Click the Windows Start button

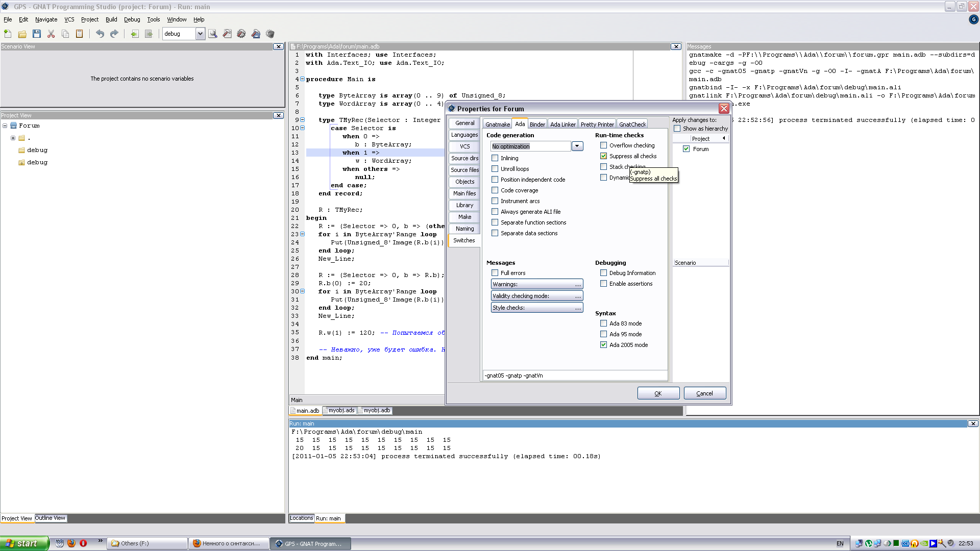point(24,543)
